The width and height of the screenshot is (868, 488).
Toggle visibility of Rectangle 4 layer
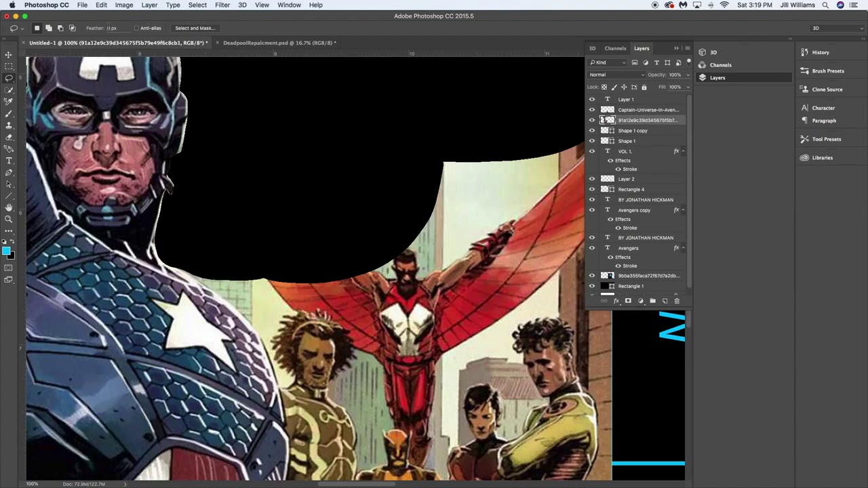click(x=592, y=189)
